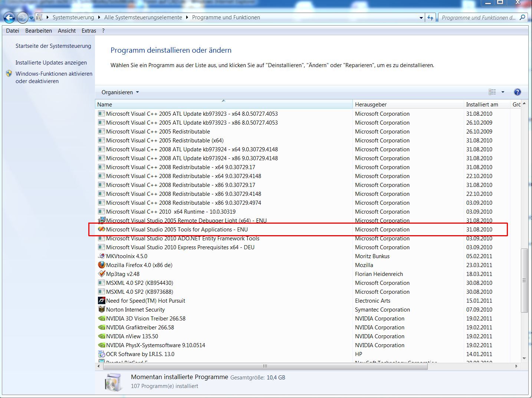Click OCR Software by I.R.I.S. icon

coord(102,354)
